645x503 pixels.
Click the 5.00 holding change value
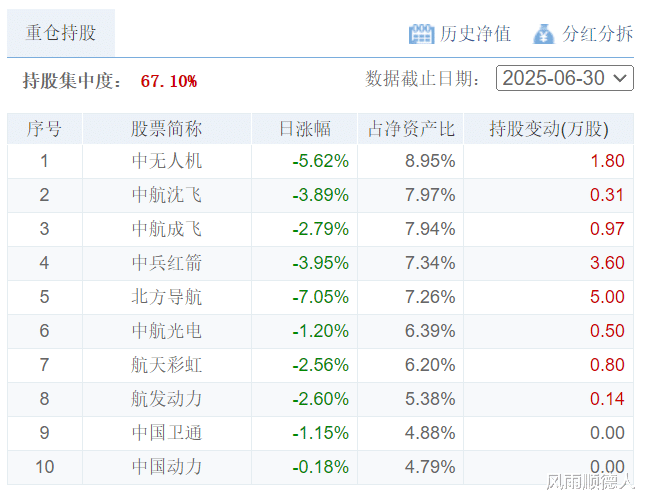pos(608,297)
